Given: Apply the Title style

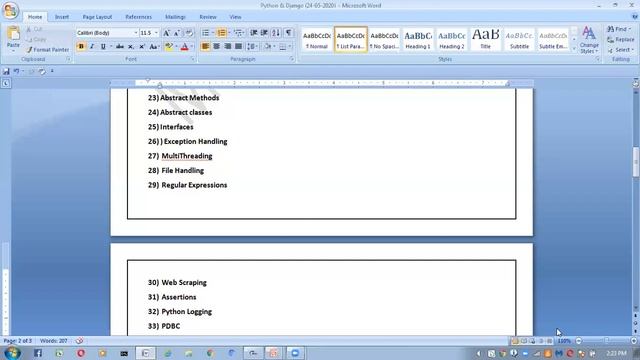Looking at the screenshot, I should (x=485, y=40).
